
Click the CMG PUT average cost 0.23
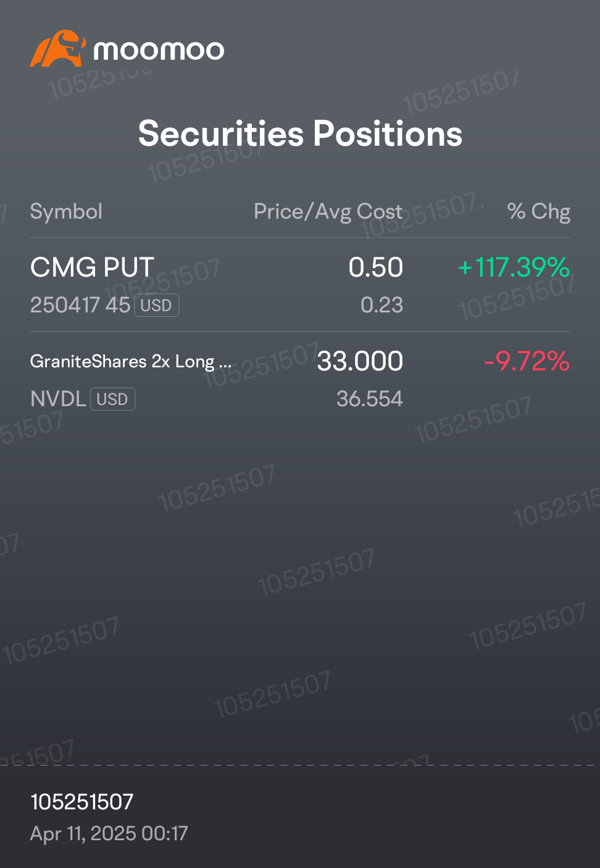click(381, 305)
